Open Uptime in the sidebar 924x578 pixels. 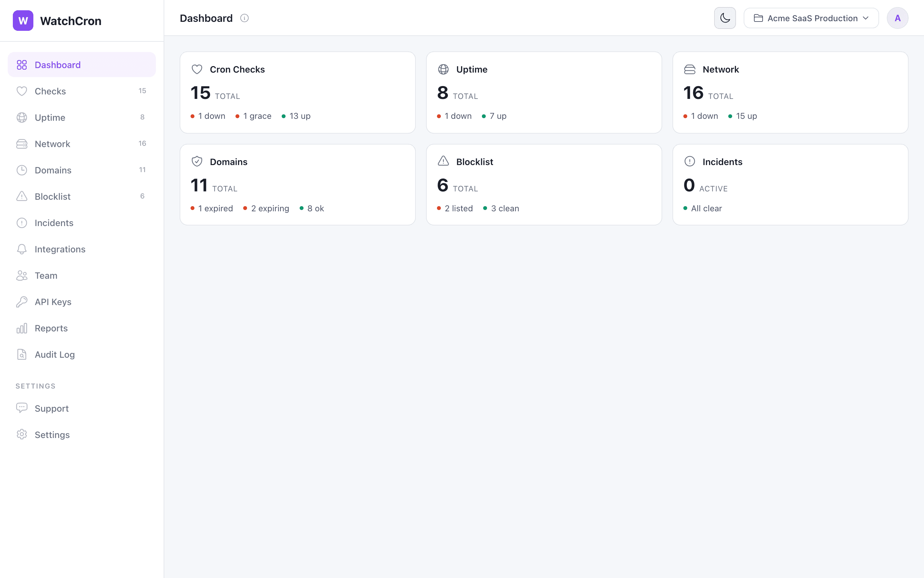click(x=82, y=118)
